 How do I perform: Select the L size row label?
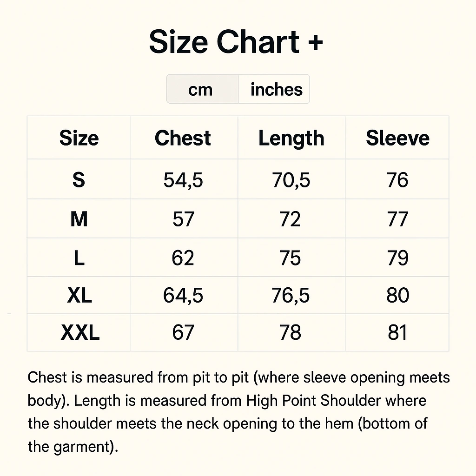(79, 258)
